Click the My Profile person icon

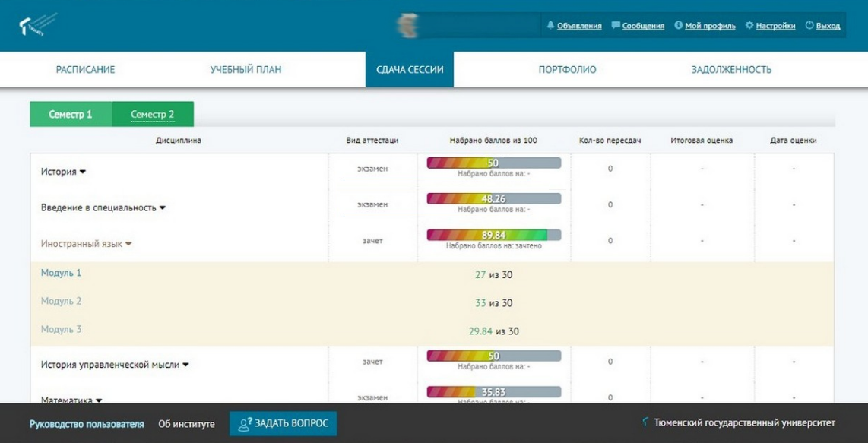pos(679,25)
